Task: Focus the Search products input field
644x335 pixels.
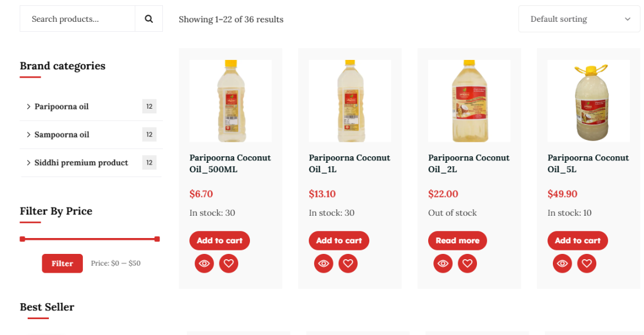Action: (x=78, y=19)
